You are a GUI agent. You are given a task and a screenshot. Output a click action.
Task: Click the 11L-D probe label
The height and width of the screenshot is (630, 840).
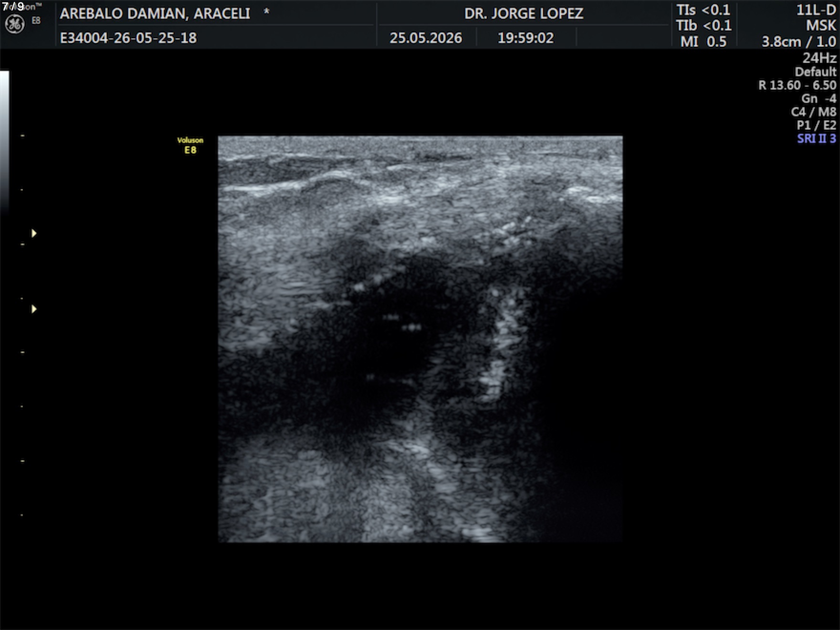[x=816, y=10]
